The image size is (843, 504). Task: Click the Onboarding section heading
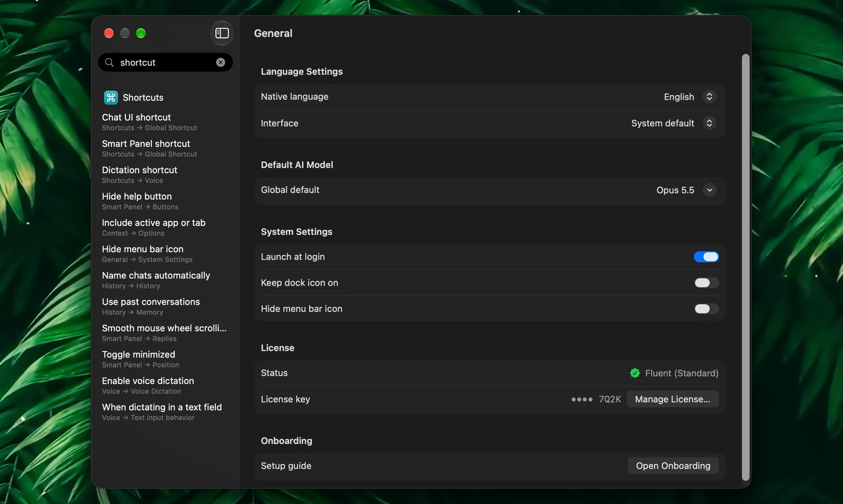point(286,441)
